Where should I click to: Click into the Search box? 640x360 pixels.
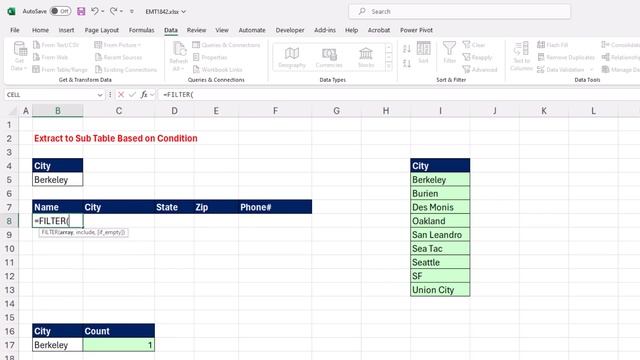click(459, 11)
